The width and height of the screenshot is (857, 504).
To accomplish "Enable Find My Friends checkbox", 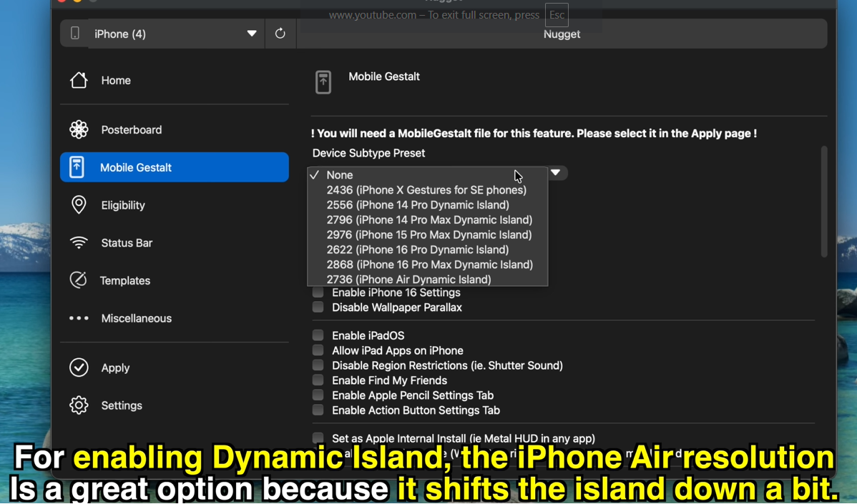I will (318, 380).
